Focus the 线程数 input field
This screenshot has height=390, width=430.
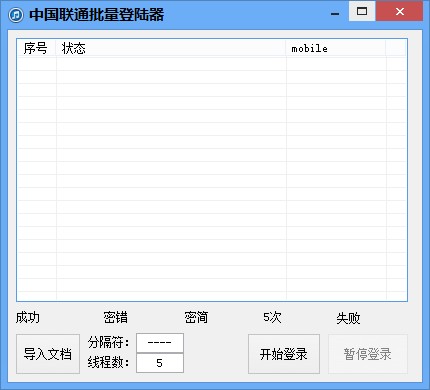[x=160, y=363]
